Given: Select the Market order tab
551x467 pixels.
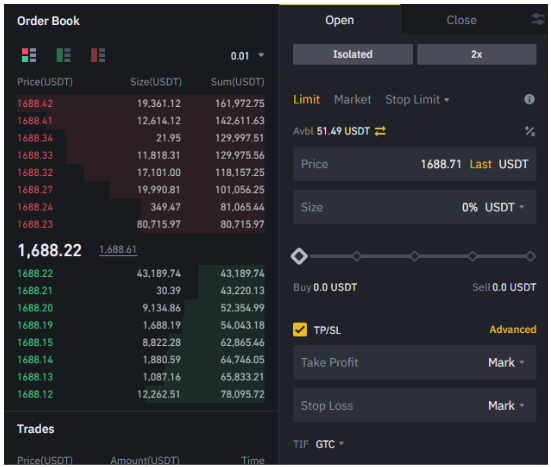Looking at the screenshot, I should (352, 100).
